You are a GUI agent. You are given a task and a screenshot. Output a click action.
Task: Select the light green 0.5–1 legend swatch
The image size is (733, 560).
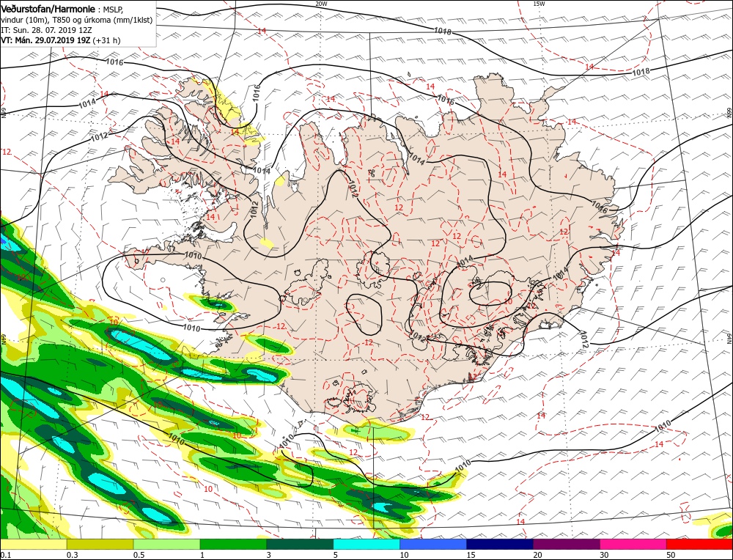[x=166, y=544]
